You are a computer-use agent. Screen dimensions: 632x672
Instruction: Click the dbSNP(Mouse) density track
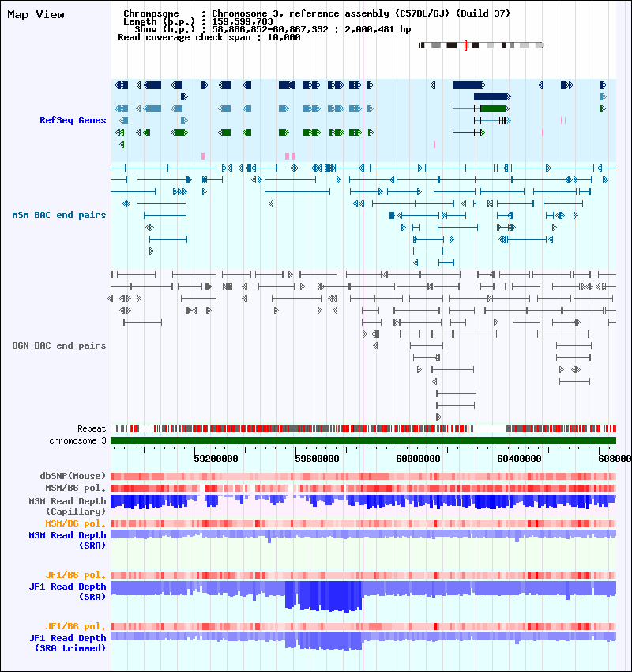(363, 476)
